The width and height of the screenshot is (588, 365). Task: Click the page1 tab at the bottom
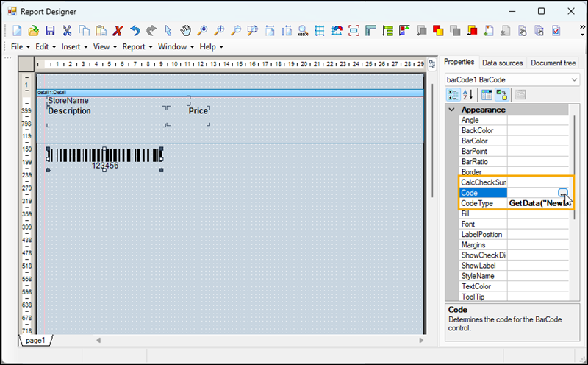35,340
